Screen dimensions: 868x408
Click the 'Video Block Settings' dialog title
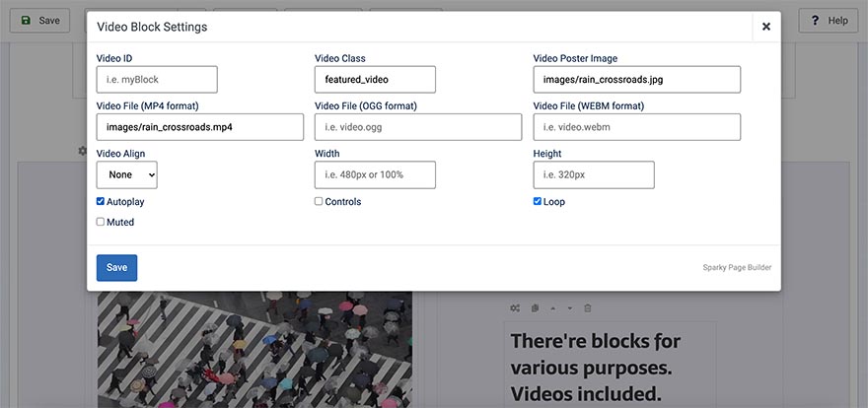coord(152,27)
